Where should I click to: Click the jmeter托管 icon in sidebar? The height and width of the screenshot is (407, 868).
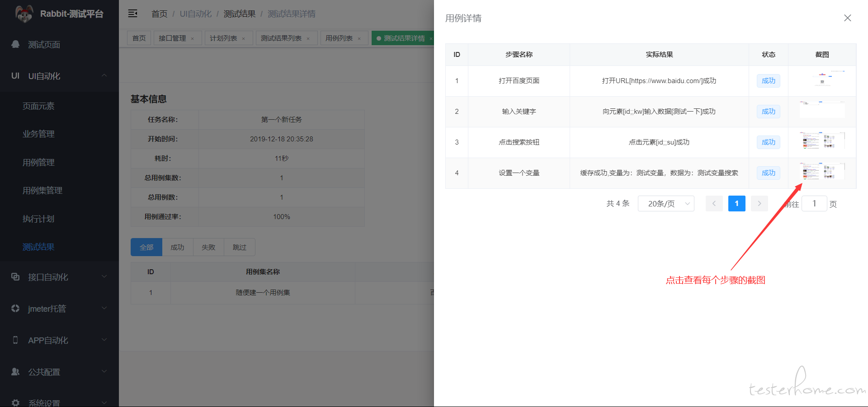pyautogui.click(x=15, y=308)
